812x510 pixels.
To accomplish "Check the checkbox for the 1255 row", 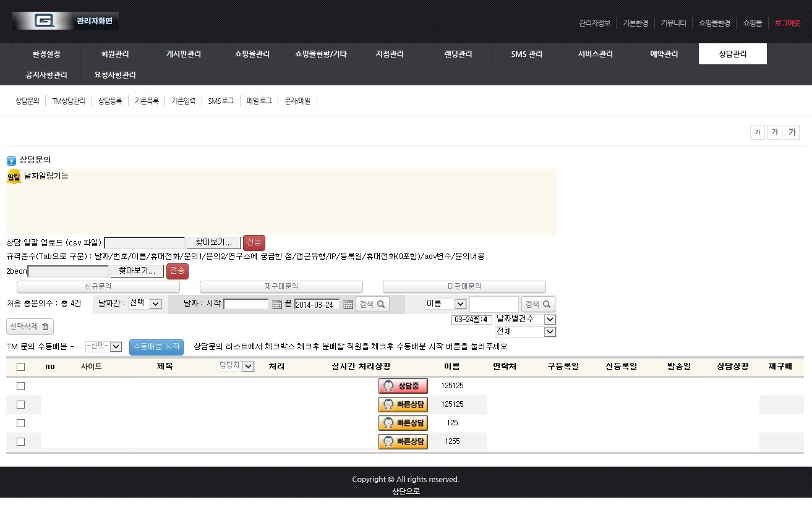I will pyautogui.click(x=20, y=441).
